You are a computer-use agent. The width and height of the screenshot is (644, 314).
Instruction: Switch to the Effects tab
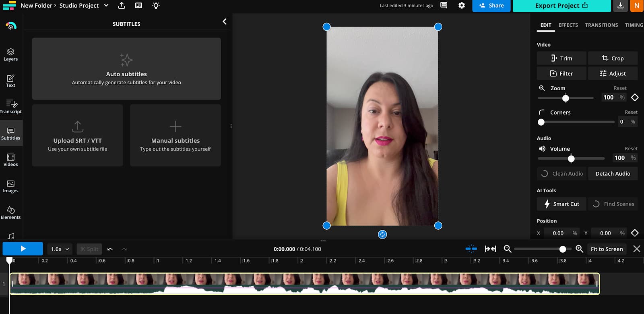coord(568,25)
